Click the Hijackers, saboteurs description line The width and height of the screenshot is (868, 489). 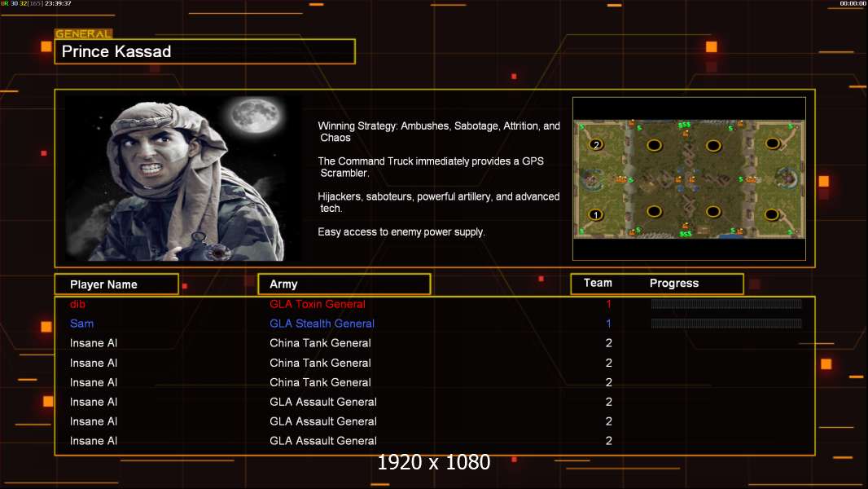[x=438, y=202]
